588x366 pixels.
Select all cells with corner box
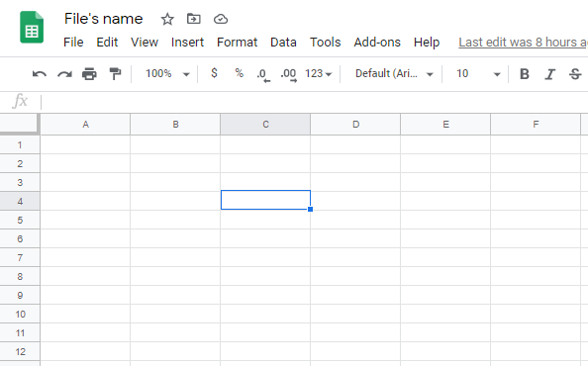click(20, 124)
